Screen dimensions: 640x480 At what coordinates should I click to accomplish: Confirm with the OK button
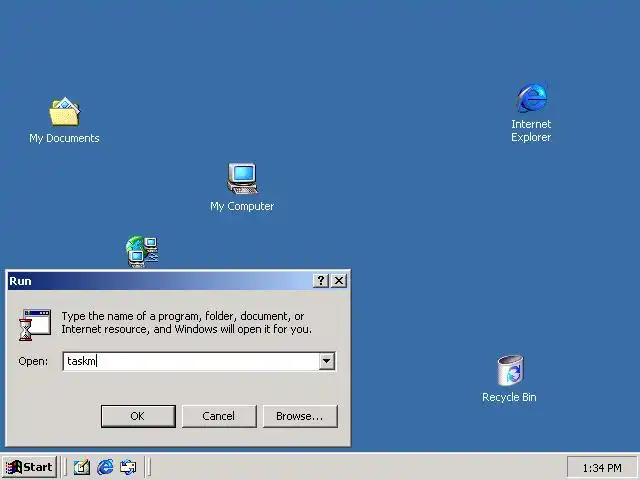coord(138,416)
